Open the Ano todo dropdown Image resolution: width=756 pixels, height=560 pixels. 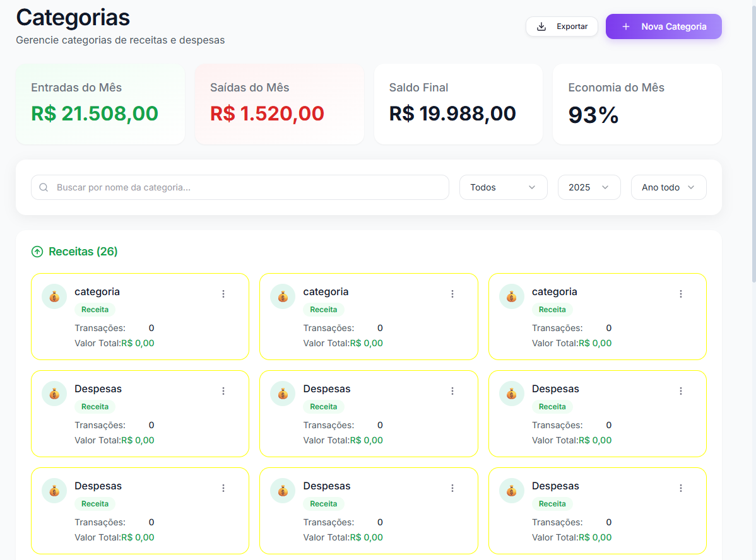point(668,187)
